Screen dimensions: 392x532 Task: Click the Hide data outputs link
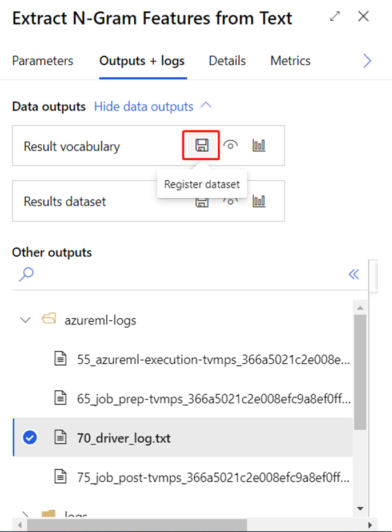pyautogui.click(x=143, y=106)
